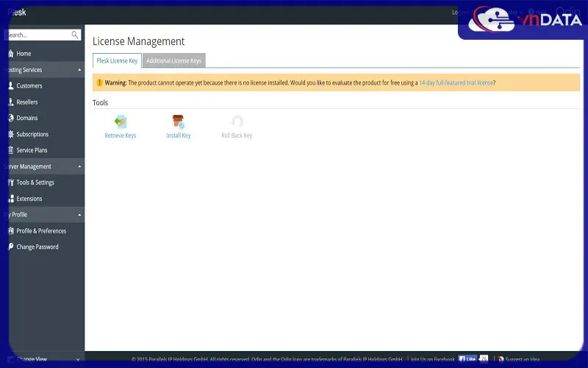Click the Home sidebar icon
The image size is (588, 368).
point(11,54)
